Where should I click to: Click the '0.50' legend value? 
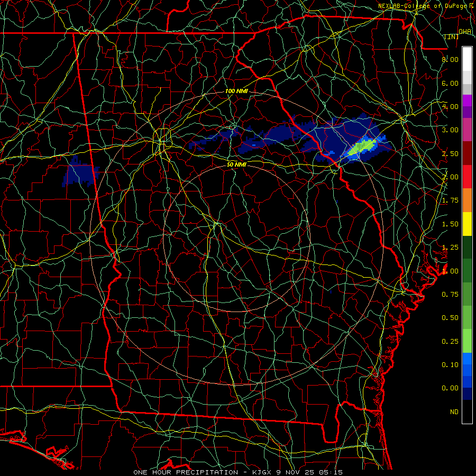click(450, 318)
